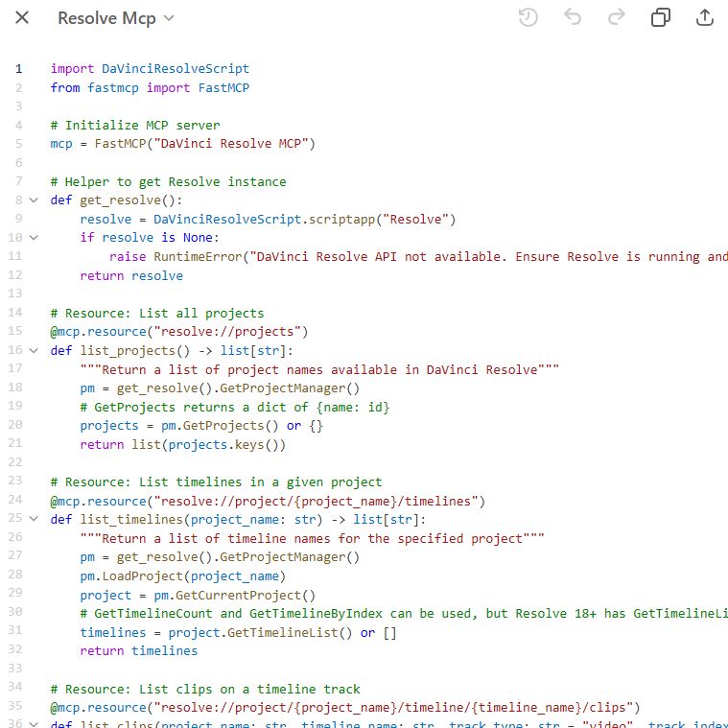728x728 pixels.
Task: Copy the code using the copy icon
Action: [661, 17]
